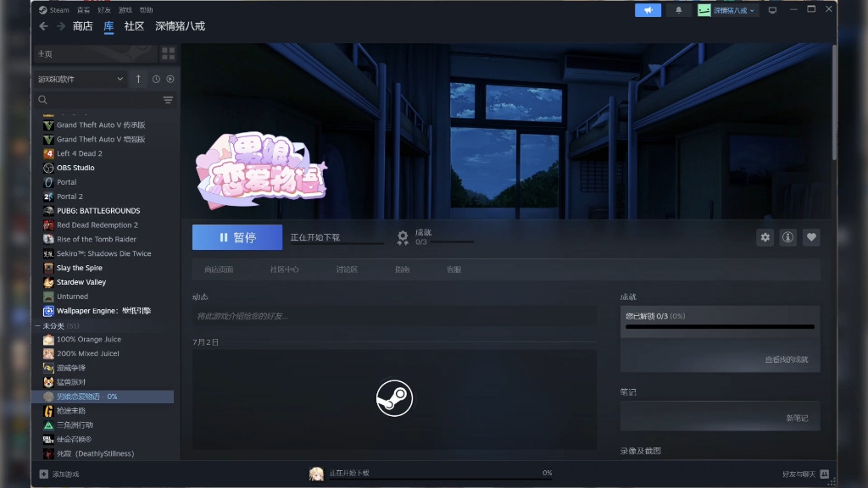The height and width of the screenshot is (488, 868).
Task: Go forward with the right arrow
Action: pos(61,26)
